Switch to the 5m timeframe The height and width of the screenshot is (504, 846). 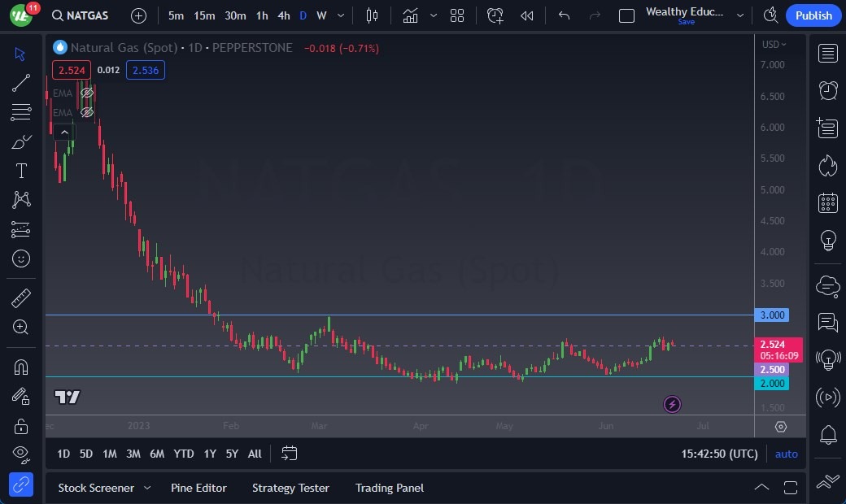[176, 15]
